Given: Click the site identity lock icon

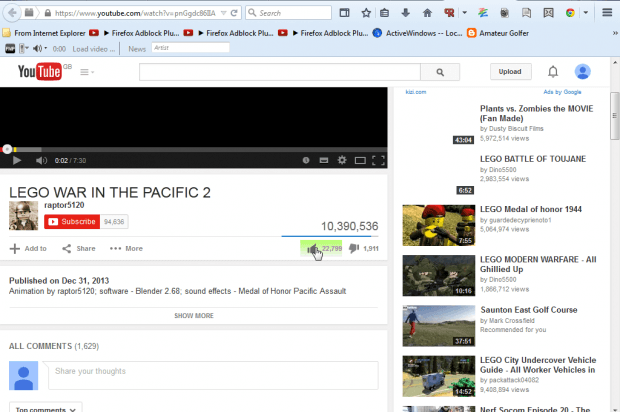Looking at the screenshot, I should pyautogui.click(x=48, y=13).
